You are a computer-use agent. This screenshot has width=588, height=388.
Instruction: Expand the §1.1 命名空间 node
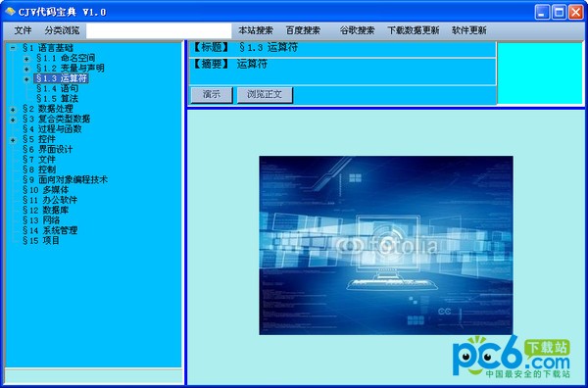point(26,59)
